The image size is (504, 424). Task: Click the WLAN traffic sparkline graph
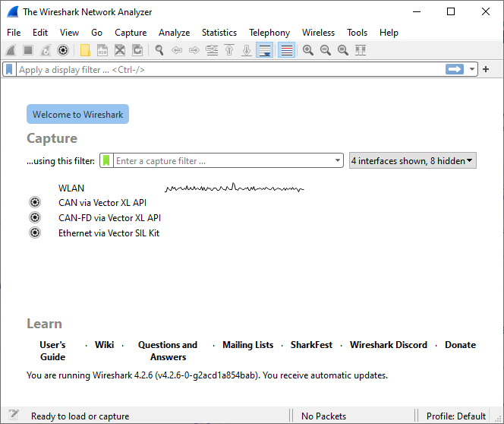point(235,188)
